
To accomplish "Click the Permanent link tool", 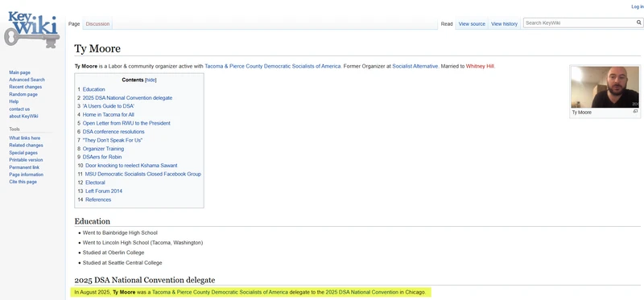I will 24,167.
